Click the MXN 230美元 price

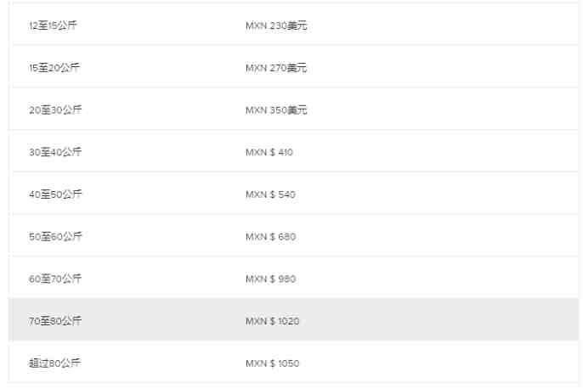tap(276, 25)
